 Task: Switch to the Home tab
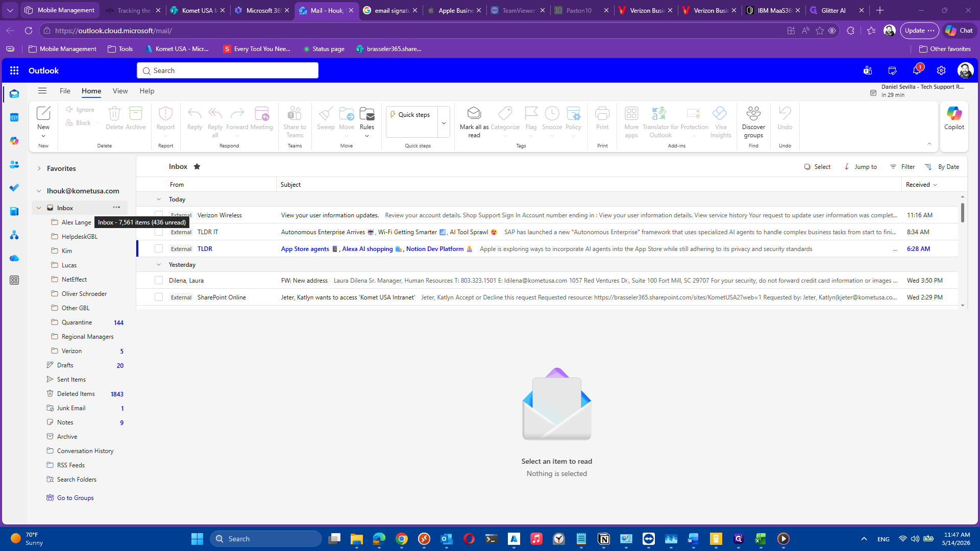coord(91,91)
